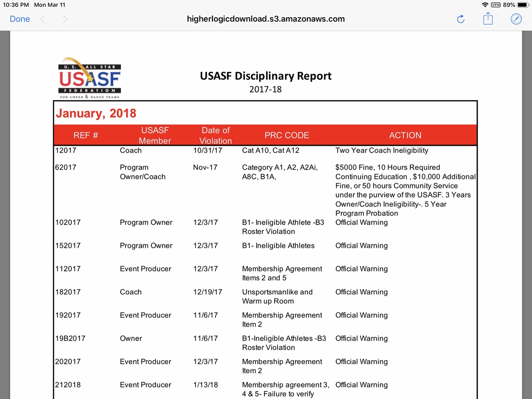Select reference number 202017

pyautogui.click(x=68, y=361)
